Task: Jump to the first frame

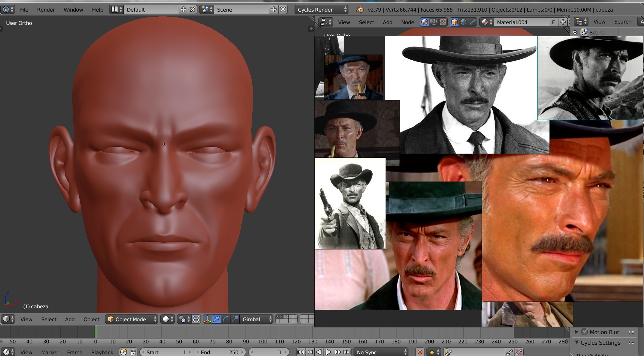Action: [300, 352]
